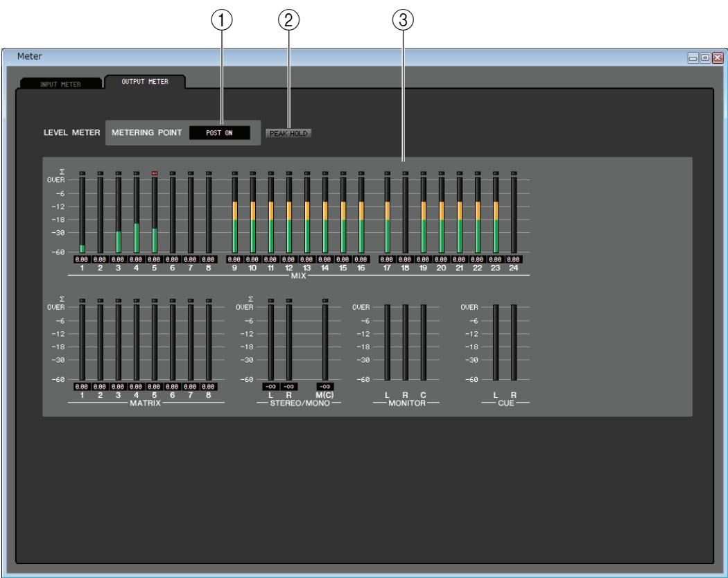Click the STEREO L sigma clip indicator
Image resolution: width=728 pixels, height=578 pixels.
(x=270, y=300)
